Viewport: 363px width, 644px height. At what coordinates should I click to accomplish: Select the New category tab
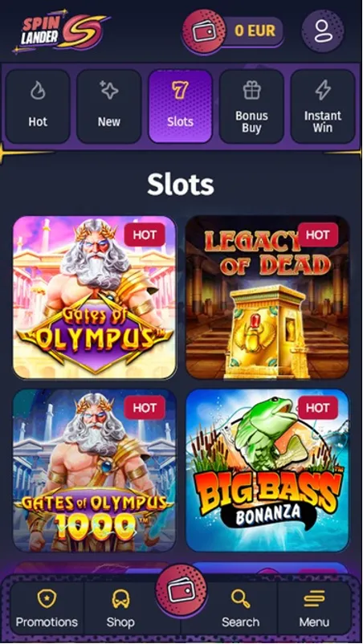pyautogui.click(x=109, y=106)
